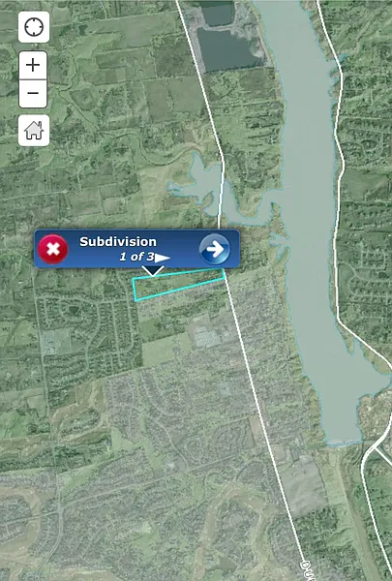Select the cyan highlighted parcel outline
Viewport: 392px width, 581px height.
tap(179, 285)
